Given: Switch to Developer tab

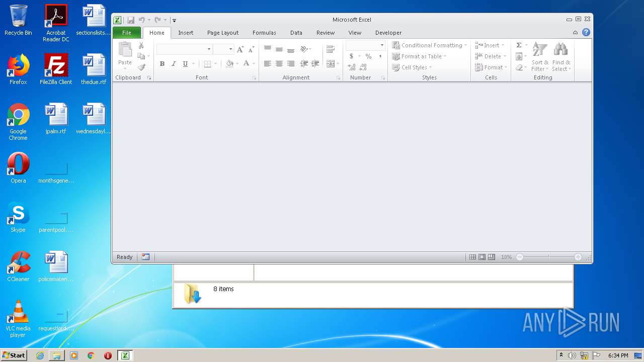Looking at the screenshot, I should 388,33.
